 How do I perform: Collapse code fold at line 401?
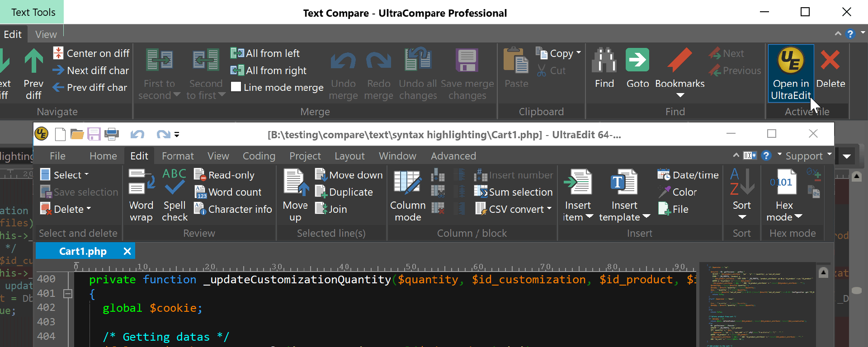click(x=68, y=294)
